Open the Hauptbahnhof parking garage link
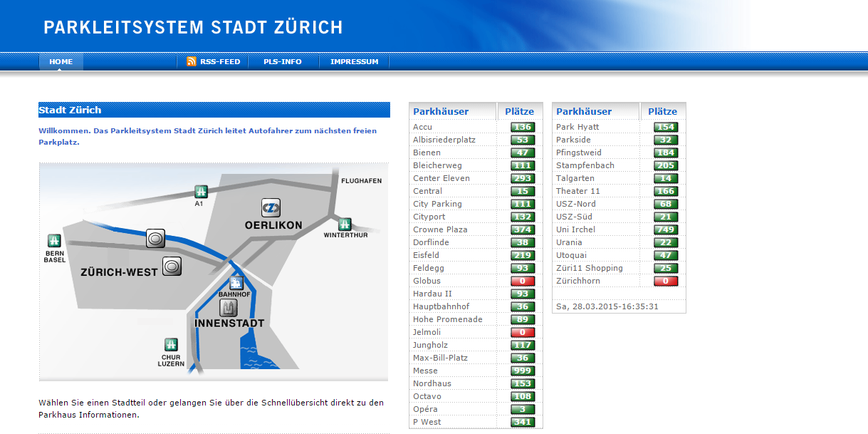 tap(441, 306)
